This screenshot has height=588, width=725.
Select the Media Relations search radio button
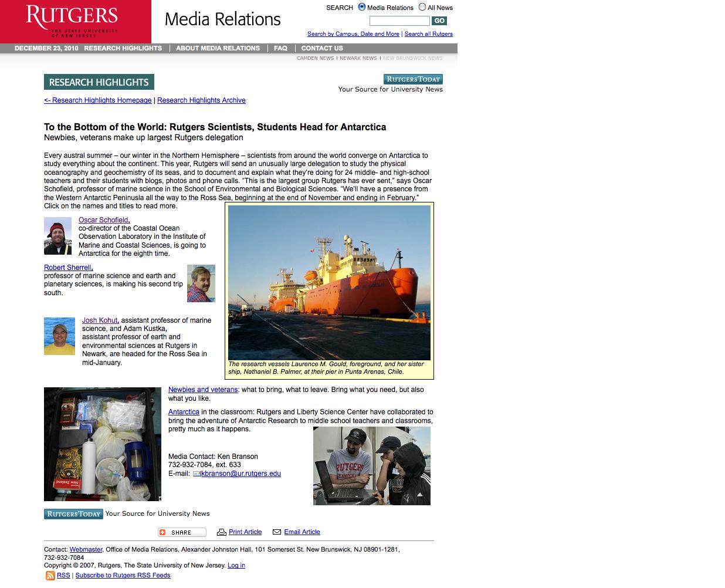tap(362, 7)
